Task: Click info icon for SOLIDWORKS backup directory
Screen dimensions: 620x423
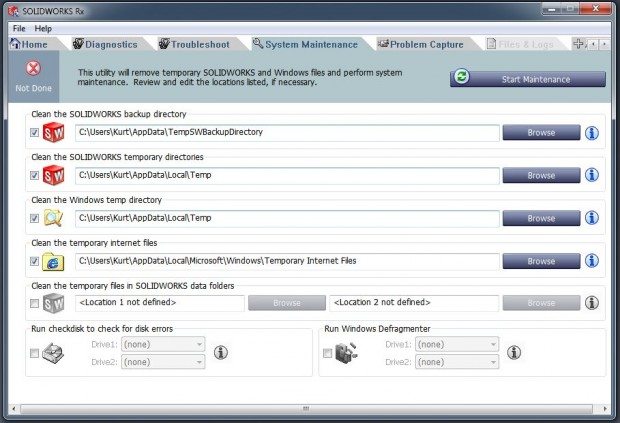Action: coord(591,132)
